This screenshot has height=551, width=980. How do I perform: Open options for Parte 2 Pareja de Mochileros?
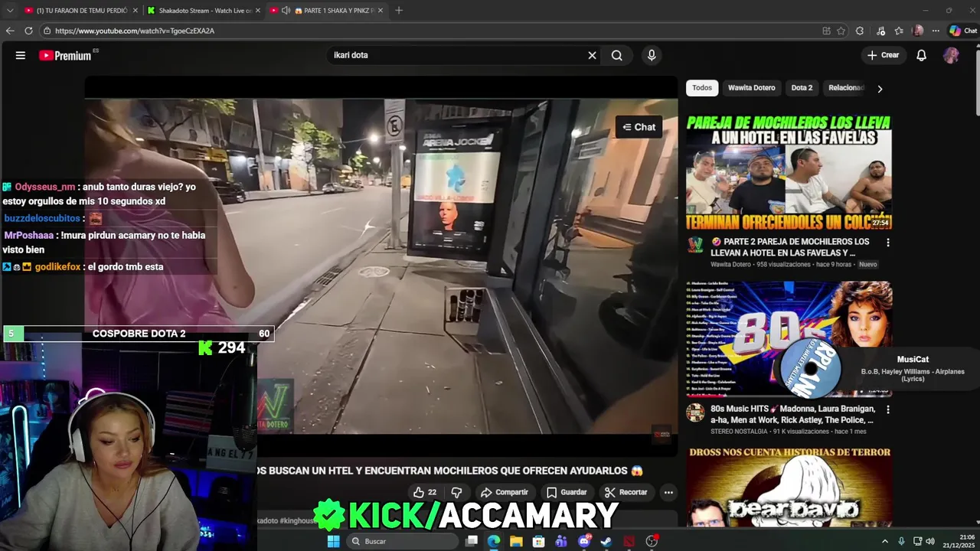click(x=888, y=243)
